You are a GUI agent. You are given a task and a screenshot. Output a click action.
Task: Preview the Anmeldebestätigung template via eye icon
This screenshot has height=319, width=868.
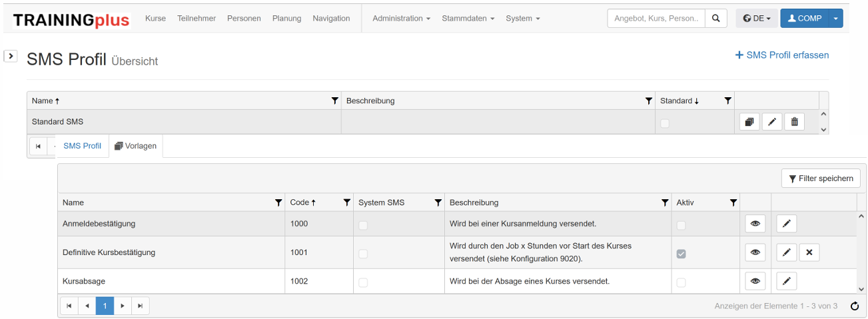[755, 224]
